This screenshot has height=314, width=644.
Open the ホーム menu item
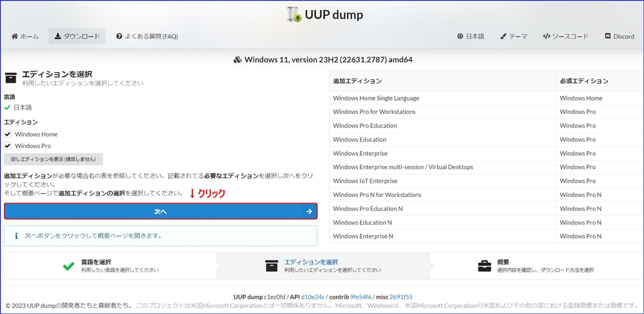(25, 36)
